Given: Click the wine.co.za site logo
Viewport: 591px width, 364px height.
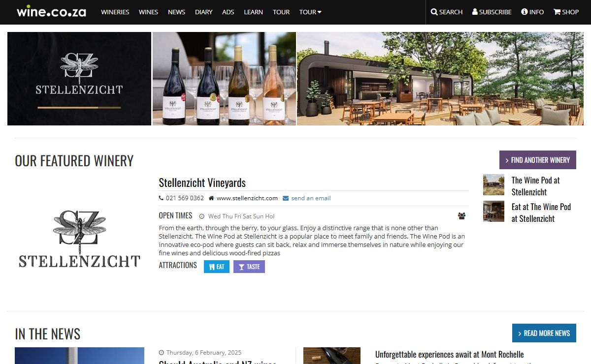Looking at the screenshot, I should click(x=51, y=11).
